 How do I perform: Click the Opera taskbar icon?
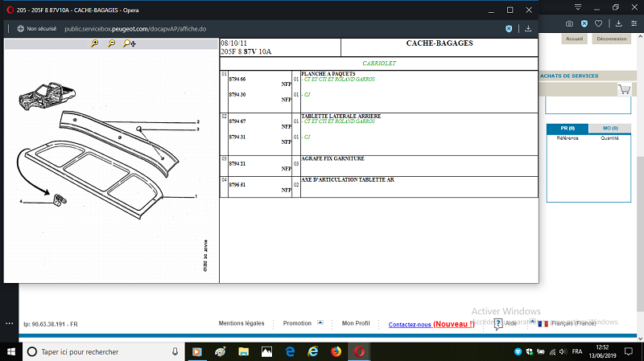pyautogui.click(x=359, y=351)
